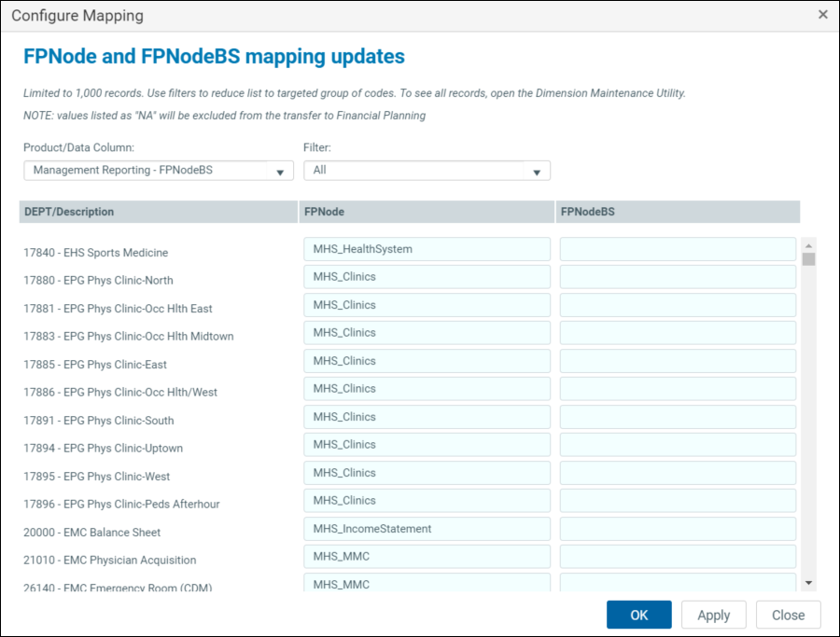
Task: Close the Configure Mapping dialog with X
Action: (x=822, y=15)
